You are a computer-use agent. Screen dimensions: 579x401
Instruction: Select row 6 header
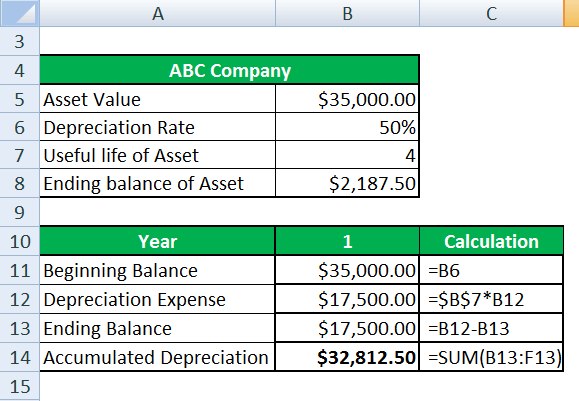point(19,127)
